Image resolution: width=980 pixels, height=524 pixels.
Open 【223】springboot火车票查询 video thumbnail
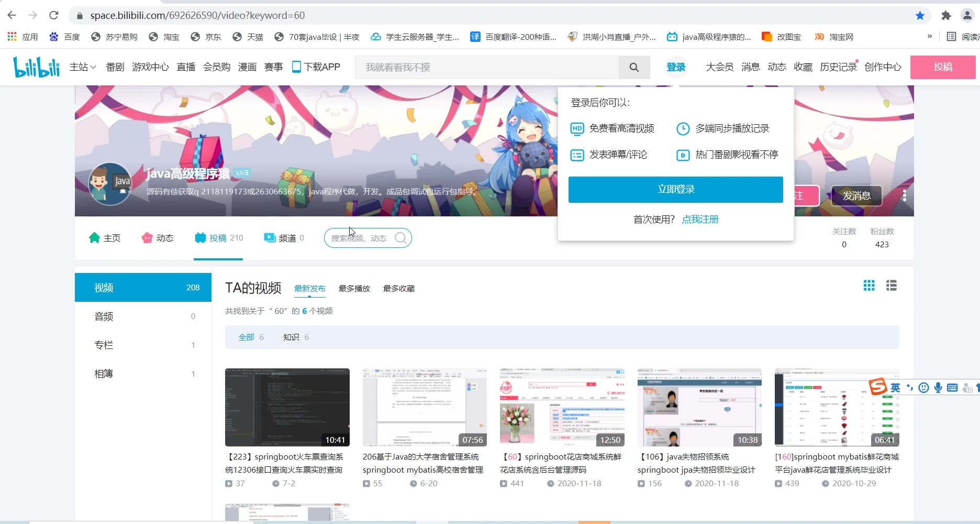point(287,407)
